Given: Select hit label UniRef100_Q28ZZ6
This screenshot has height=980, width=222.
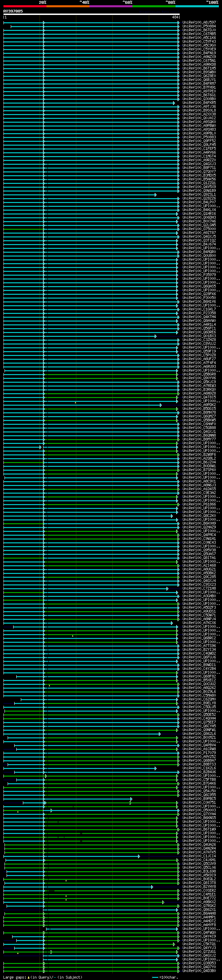Looking at the screenshot, I should click(x=199, y=198).
